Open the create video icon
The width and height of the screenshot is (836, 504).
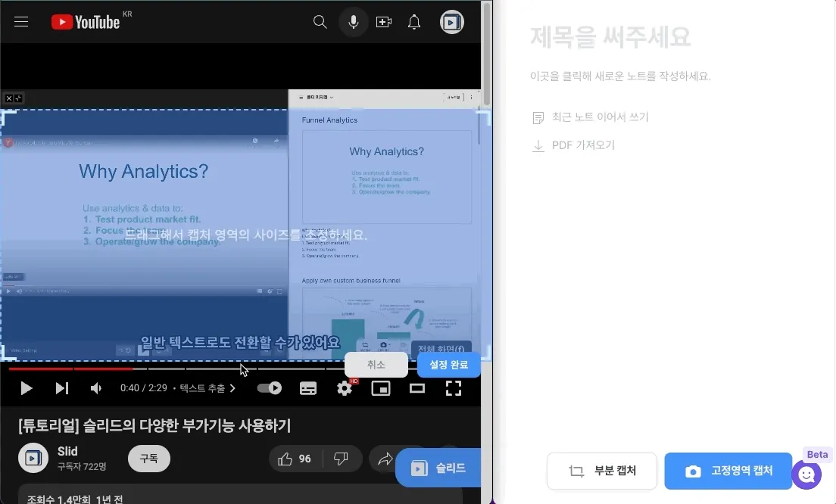click(384, 22)
